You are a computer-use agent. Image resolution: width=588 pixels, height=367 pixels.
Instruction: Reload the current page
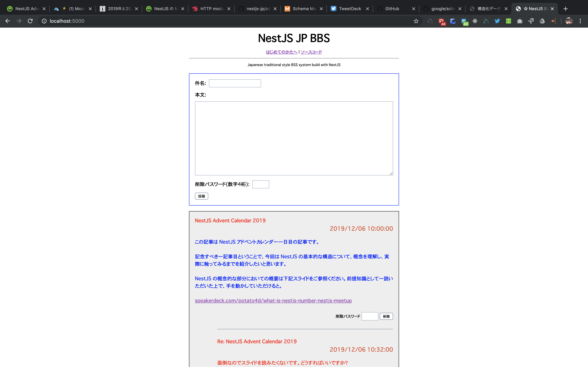30,21
